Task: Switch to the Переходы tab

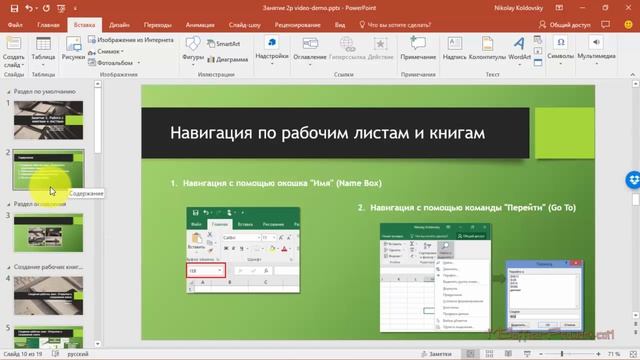Action: tap(158, 25)
